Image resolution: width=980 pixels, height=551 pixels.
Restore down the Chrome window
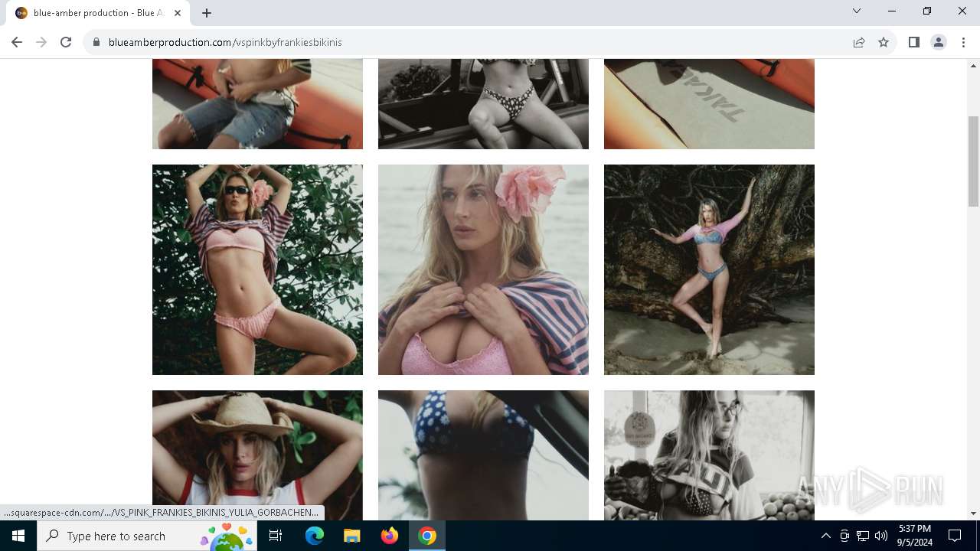(x=927, y=11)
